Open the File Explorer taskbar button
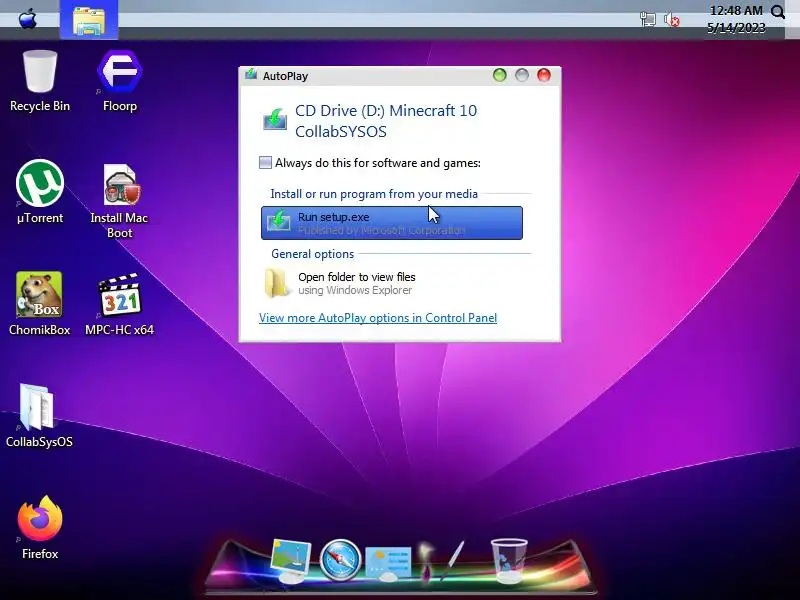 [89, 19]
